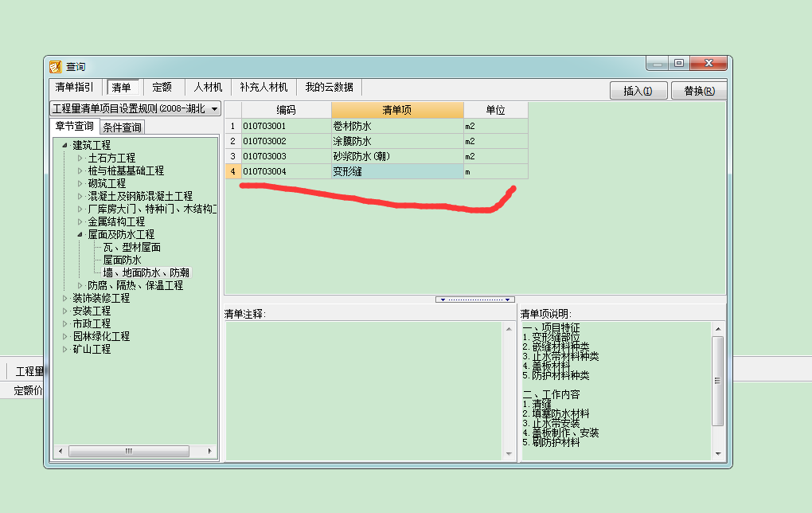812x513 pixels.
Task: Select the 土石方工程 tree label
Action: [x=111, y=158]
